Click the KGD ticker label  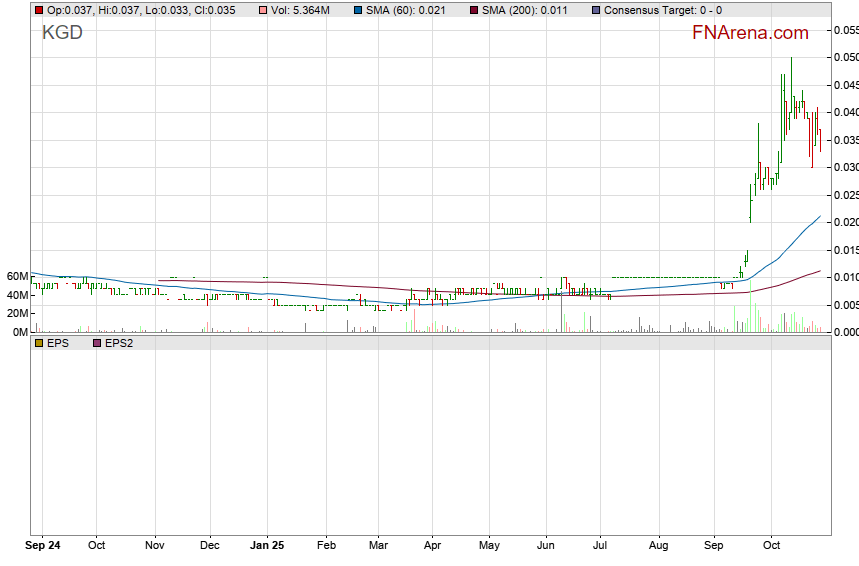pos(62,33)
